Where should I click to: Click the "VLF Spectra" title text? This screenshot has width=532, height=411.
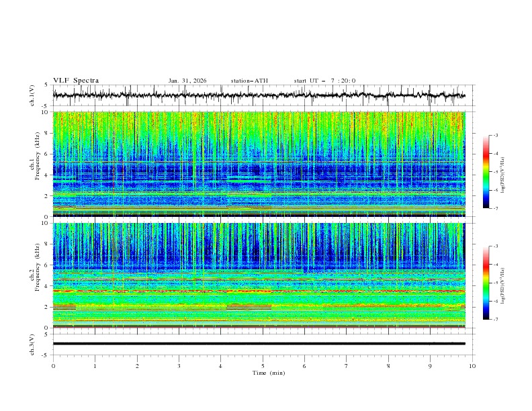pyautogui.click(x=76, y=81)
